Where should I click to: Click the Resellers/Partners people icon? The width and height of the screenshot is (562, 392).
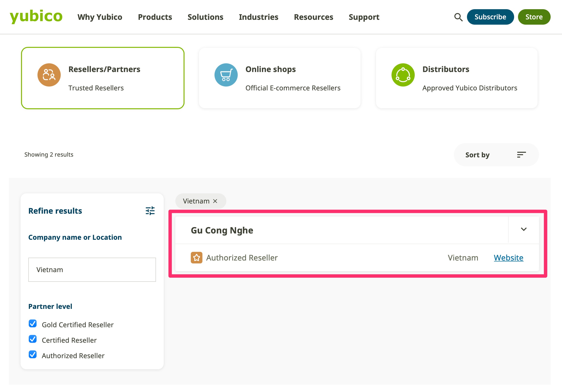point(49,75)
